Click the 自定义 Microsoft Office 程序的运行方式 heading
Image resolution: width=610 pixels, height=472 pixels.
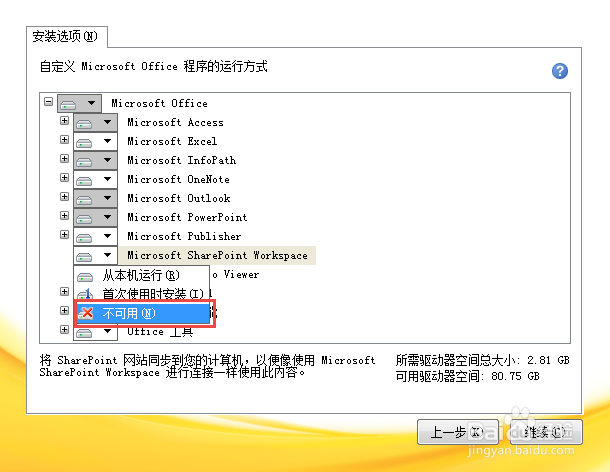[154, 67]
